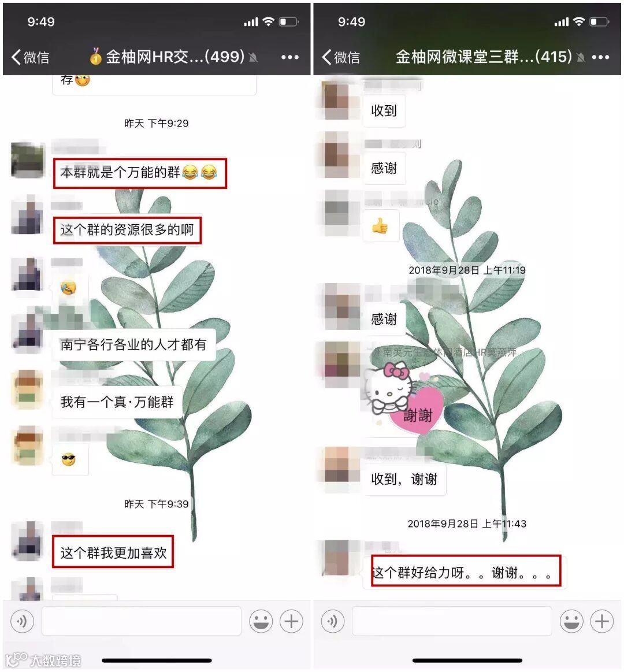The height and width of the screenshot is (672, 624).
Task: Open more options for 金柚网HR交 group
Action: click(x=290, y=57)
